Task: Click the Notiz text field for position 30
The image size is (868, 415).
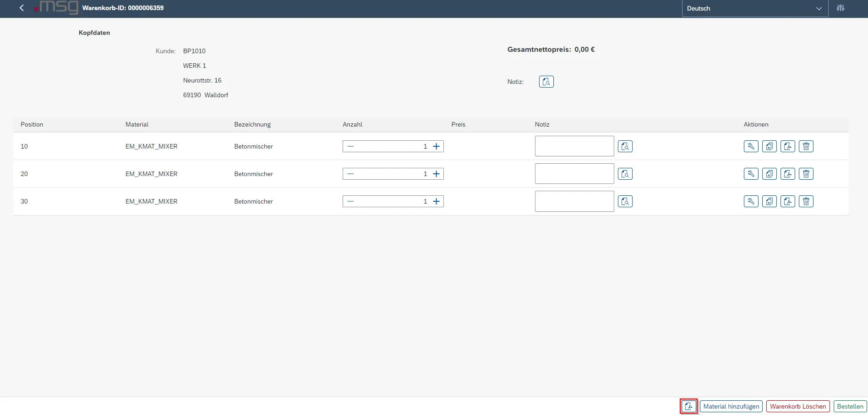Action: pyautogui.click(x=574, y=201)
